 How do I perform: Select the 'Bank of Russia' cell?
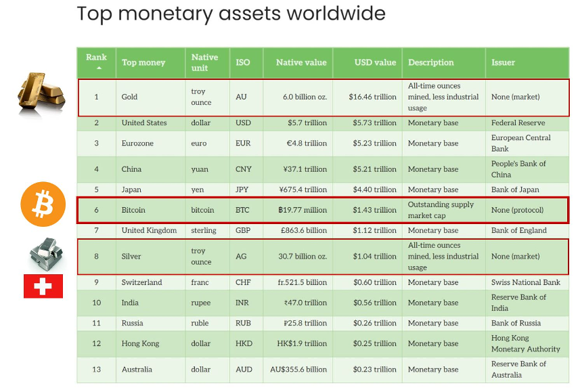coord(527,324)
